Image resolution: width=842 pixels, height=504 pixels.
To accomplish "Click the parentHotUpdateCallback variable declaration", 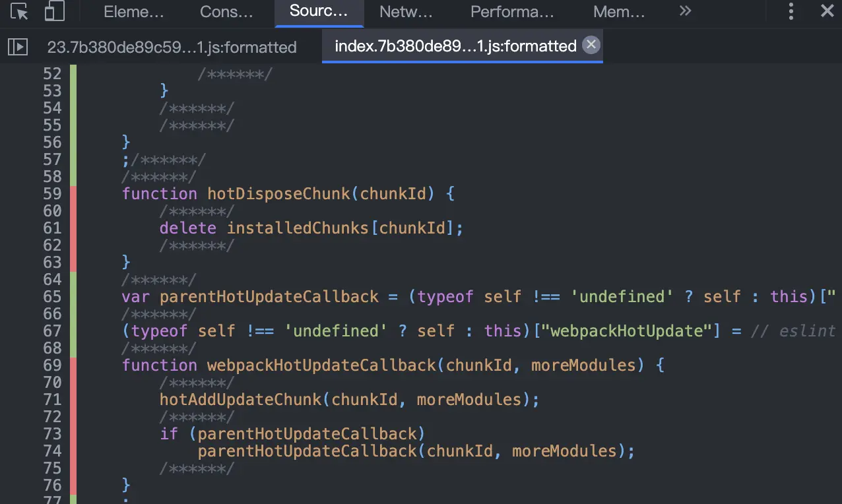I will tap(269, 297).
